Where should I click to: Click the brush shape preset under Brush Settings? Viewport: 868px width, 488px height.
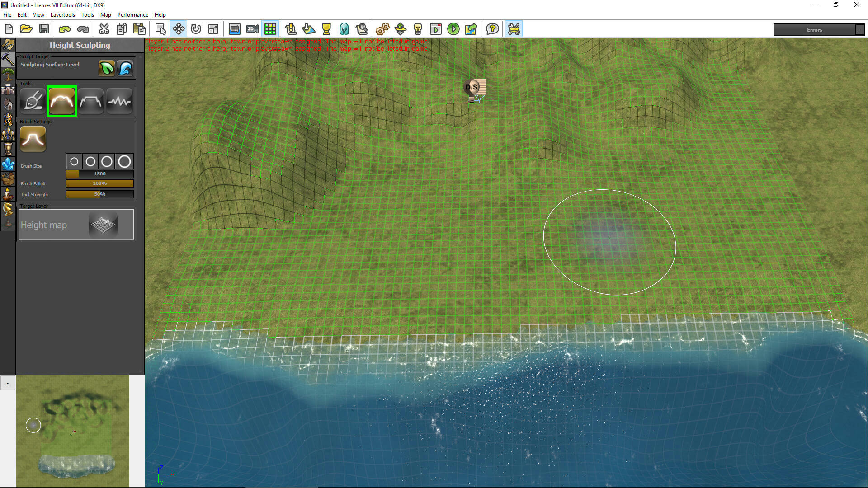coord(33,139)
